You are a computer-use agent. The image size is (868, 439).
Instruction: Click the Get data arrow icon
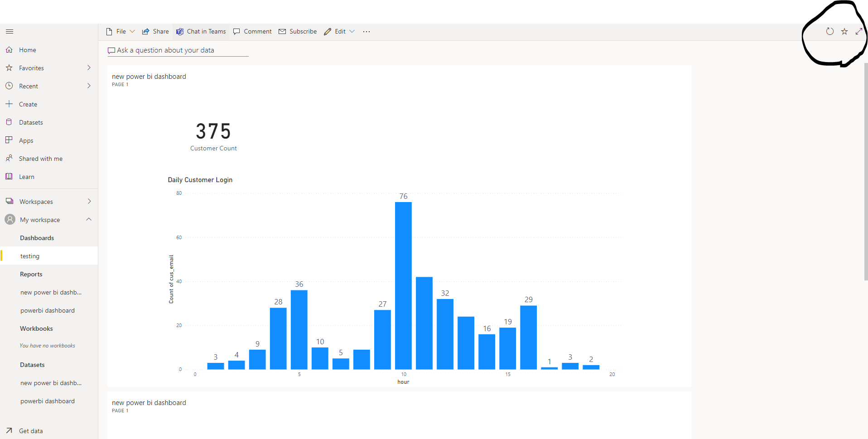9,430
